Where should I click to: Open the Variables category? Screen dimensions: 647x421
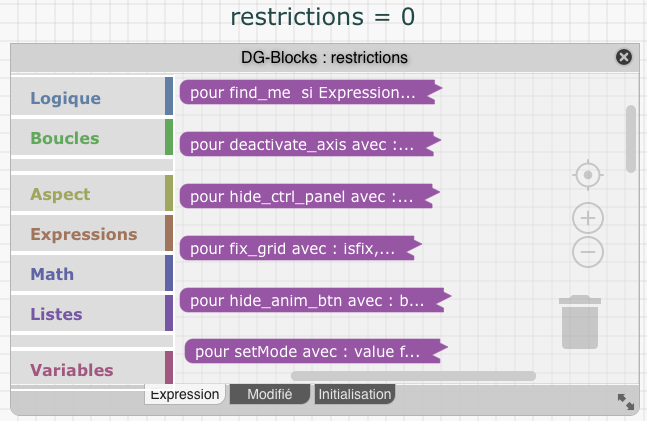pos(72,370)
